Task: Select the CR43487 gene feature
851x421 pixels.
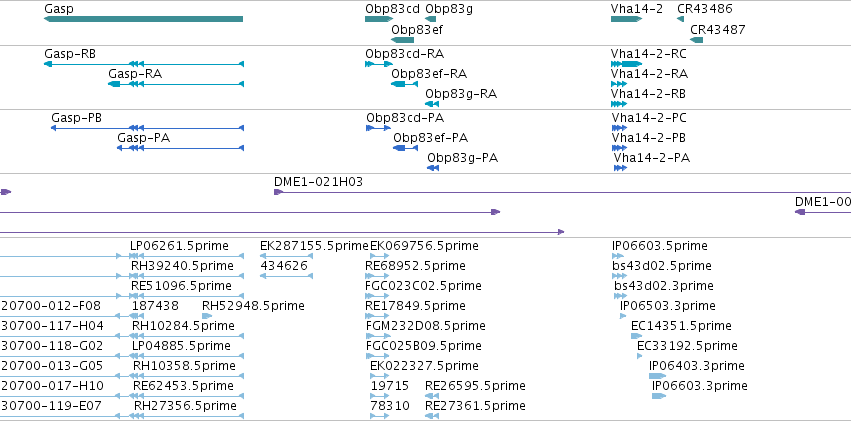Action: tap(696, 40)
